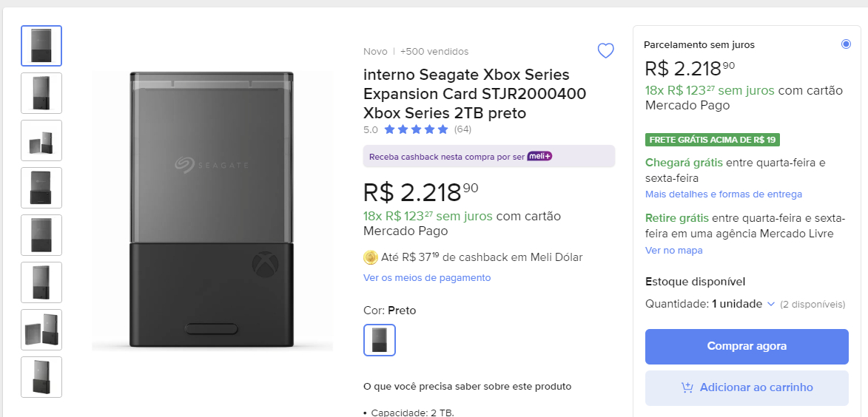Image resolution: width=868 pixels, height=417 pixels.
Task: Select the Preto color swatch
Action: click(x=380, y=340)
